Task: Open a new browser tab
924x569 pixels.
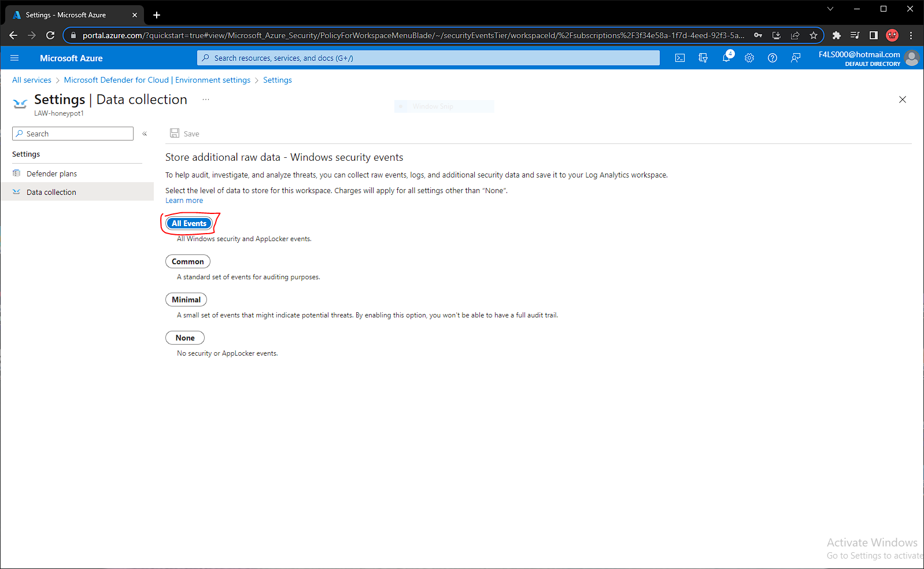Action: (157, 15)
